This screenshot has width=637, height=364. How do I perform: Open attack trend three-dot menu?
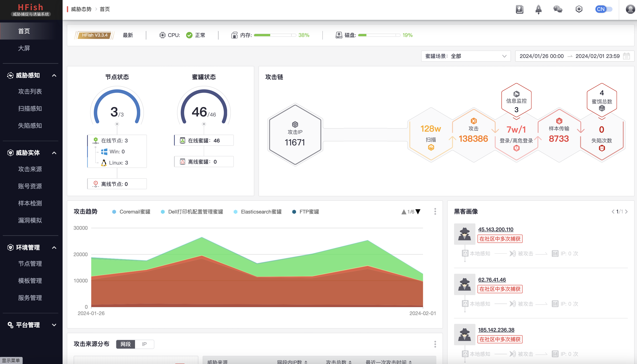click(x=435, y=212)
